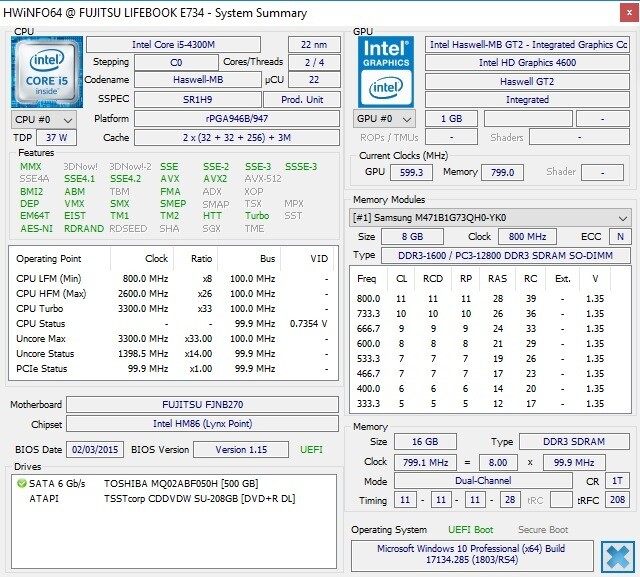Click the DDR3-1600 / PC3-12800 type field
The width and height of the screenshot is (640, 577).
point(506,255)
